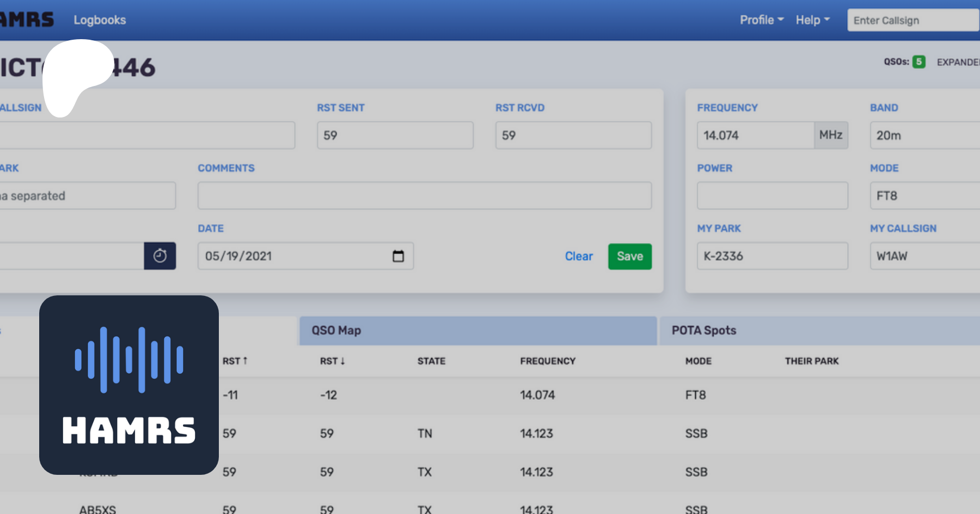Select the My Park field K-2336
Image resolution: width=980 pixels, height=514 pixels.
[772, 256]
